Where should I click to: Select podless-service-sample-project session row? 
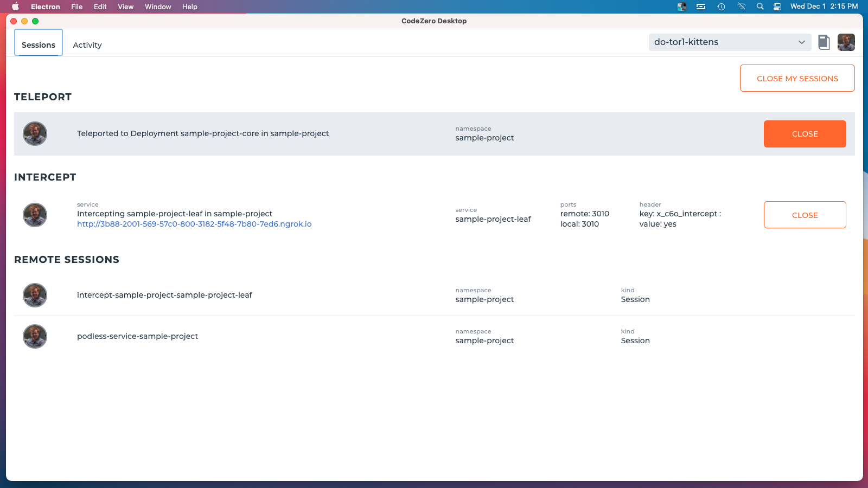(435, 337)
